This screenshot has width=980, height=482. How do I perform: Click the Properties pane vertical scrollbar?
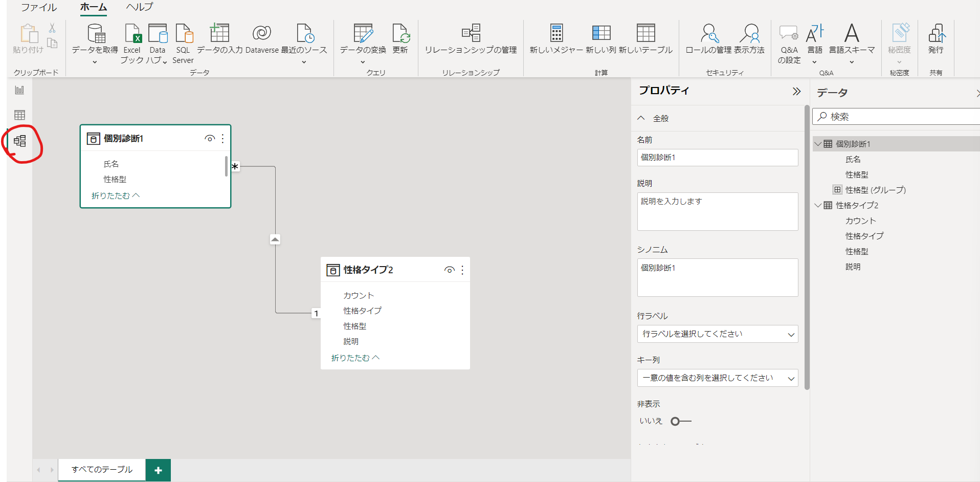[807, 247]
